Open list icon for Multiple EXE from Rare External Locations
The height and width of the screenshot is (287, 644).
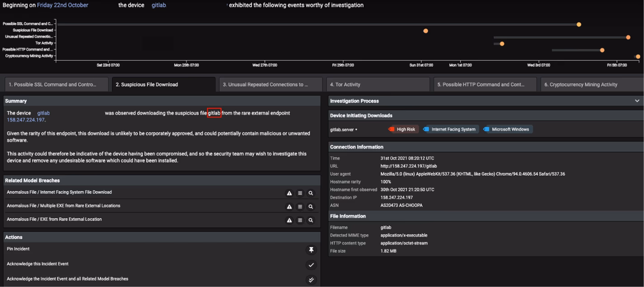point(300,207)
